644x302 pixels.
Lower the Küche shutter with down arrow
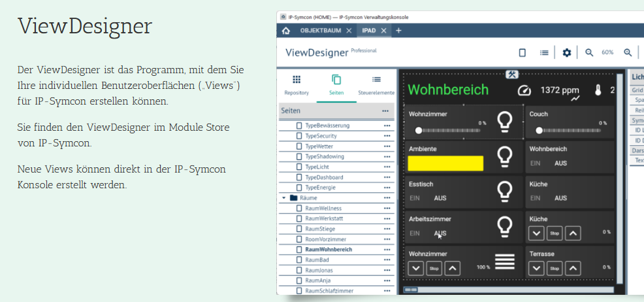536,233
